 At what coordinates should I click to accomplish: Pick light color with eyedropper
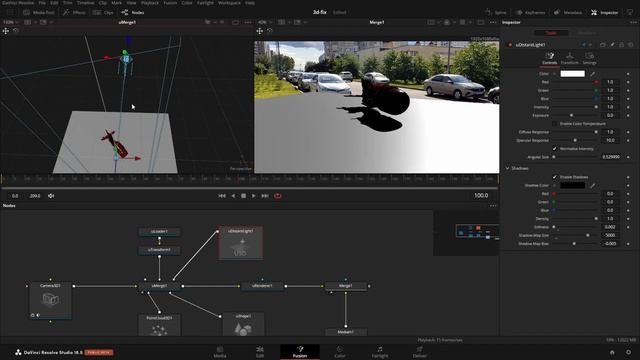(593, 74)
